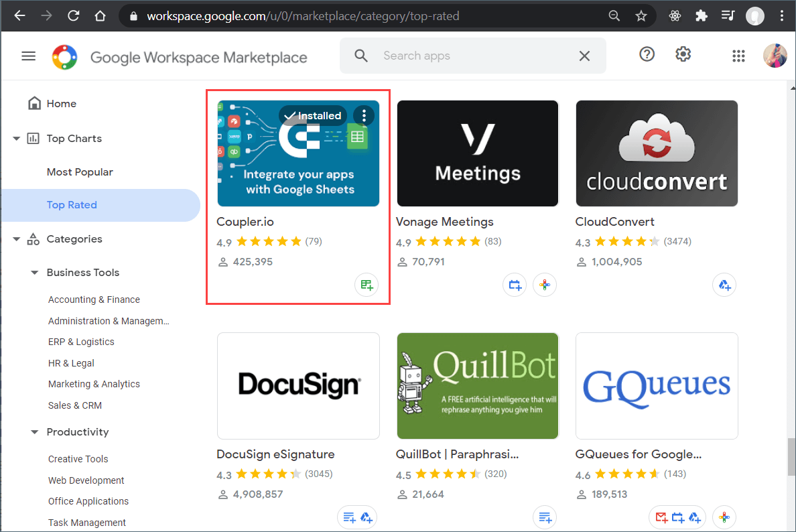This screenshot has height=532, width=796.
Task: Open the Chrome three-dot menu
Action: pyautogui.click(x=782, y=15)
